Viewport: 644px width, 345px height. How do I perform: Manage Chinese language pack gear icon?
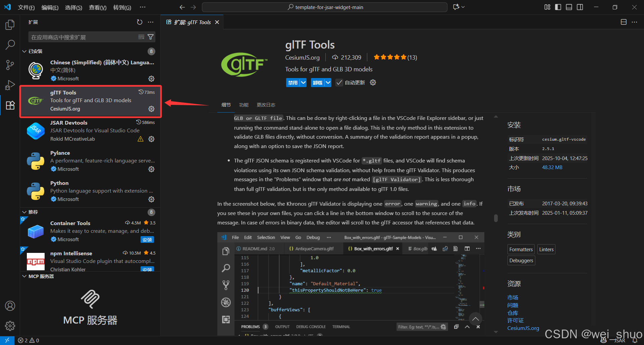(151, 79)
